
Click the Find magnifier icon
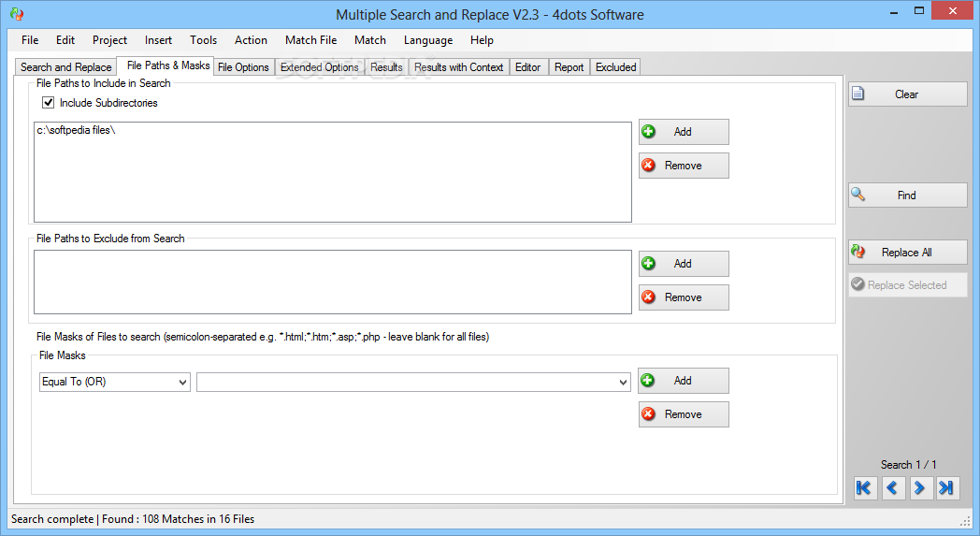pos(858,195)
